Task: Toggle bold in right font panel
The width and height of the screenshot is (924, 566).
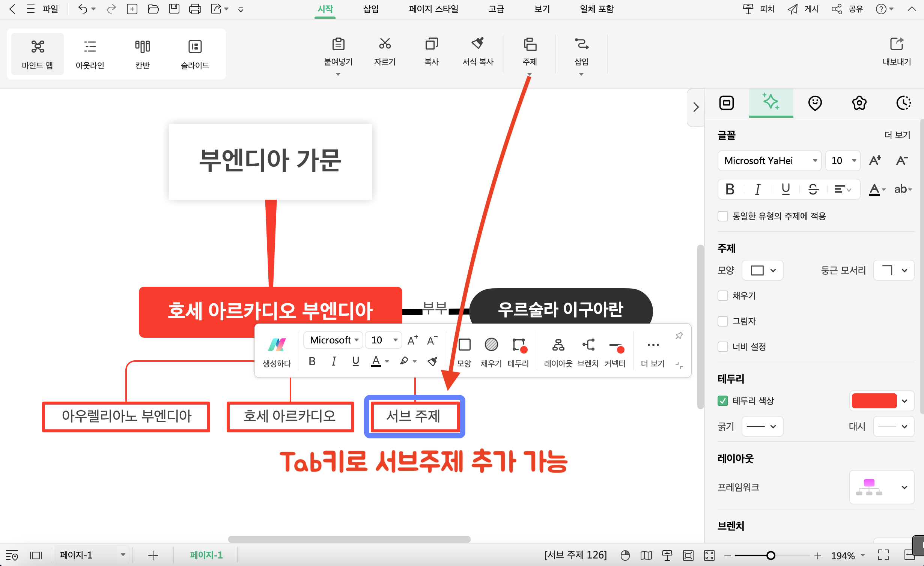Action: pyautogui.click(x=730, y=189)
